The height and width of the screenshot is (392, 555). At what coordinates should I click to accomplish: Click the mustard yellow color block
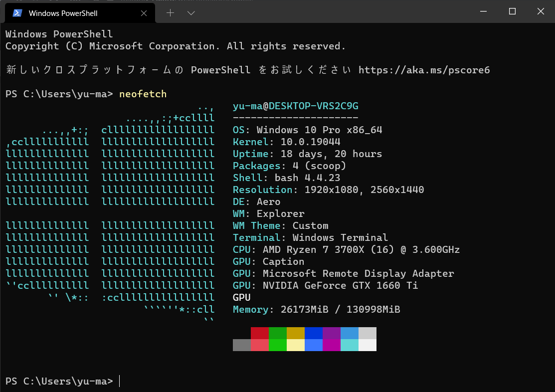coord(296,333)
